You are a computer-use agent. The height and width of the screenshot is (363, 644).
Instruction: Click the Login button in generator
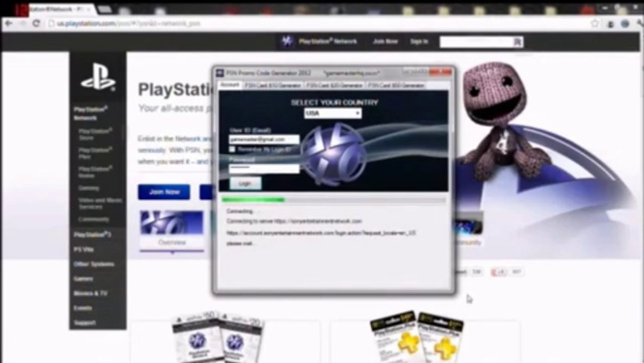point(245,183)
